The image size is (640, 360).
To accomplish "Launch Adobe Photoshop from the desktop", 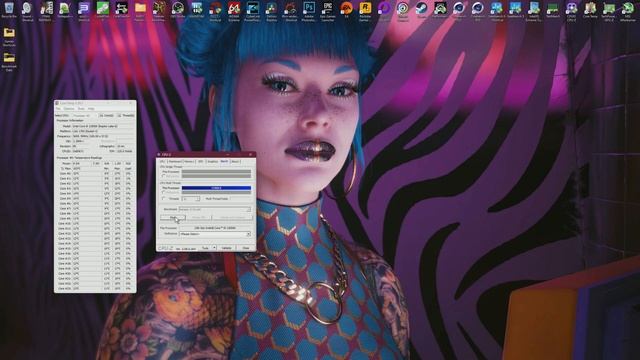I will coord(309,11).
